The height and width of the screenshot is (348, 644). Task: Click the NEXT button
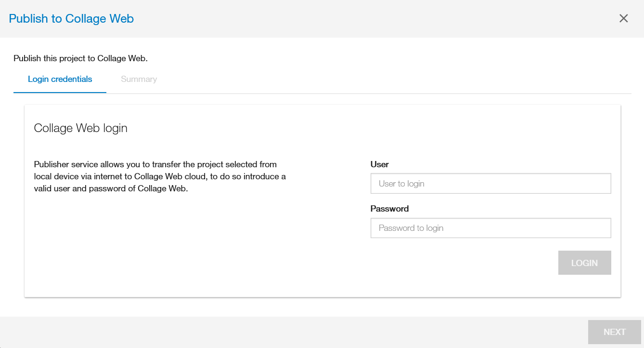tap(614, 332)
